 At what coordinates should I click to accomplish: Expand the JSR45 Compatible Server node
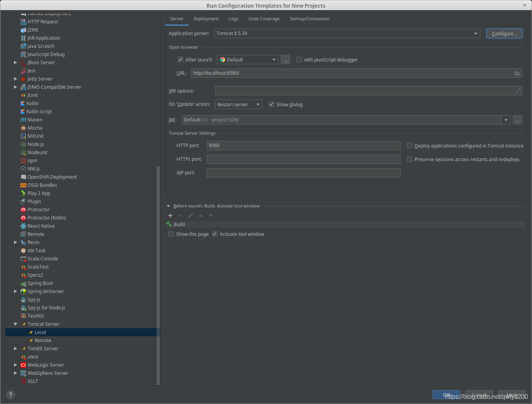point(16,87)
